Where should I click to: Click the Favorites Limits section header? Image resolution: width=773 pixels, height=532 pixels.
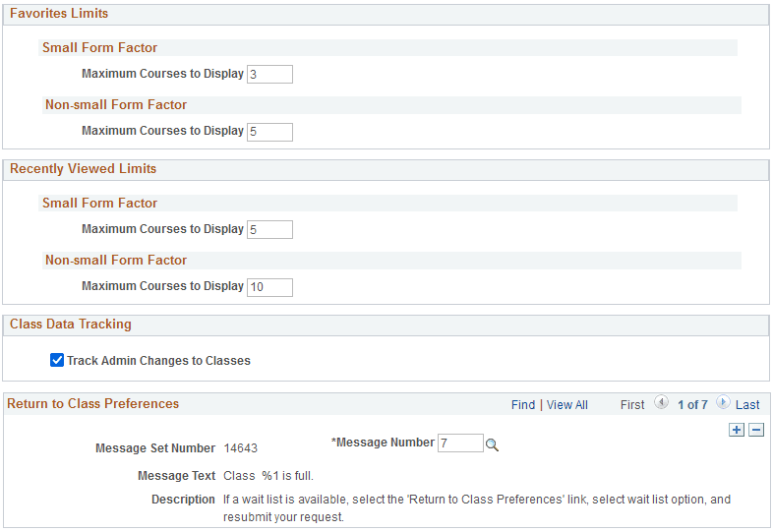(59, 14)
